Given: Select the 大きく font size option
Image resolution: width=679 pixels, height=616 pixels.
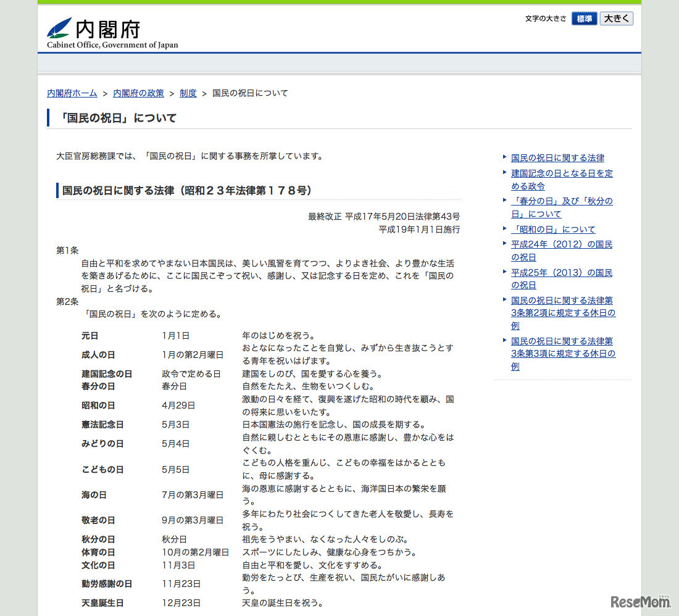Looking at the screenshot, I should click(x=616, y=19).
